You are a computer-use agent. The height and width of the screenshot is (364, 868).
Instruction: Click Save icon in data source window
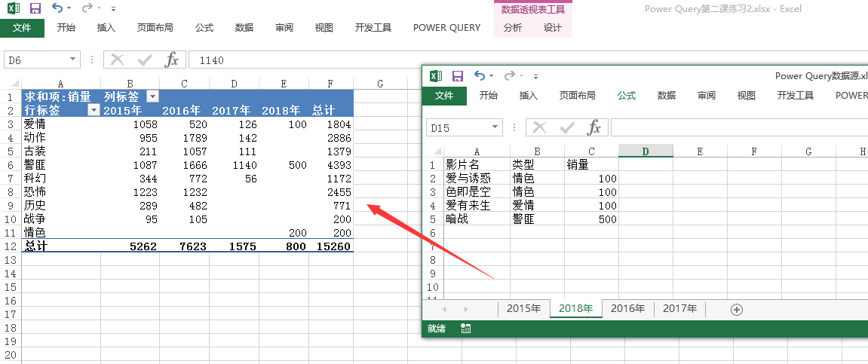coord(458,76)
